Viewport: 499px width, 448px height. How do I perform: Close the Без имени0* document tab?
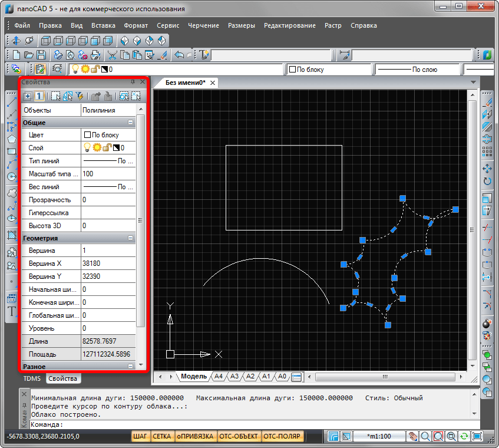[x=213, y=83]
